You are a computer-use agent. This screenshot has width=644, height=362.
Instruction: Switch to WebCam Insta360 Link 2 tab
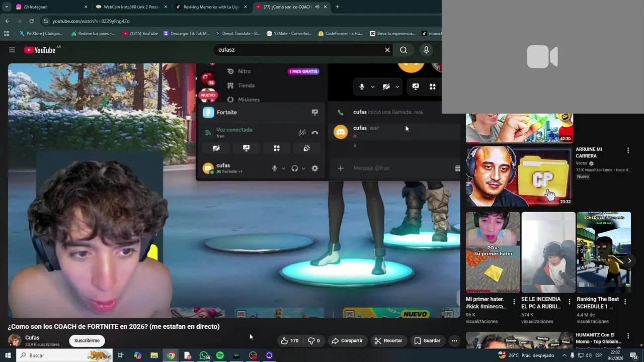click(131, 7)
